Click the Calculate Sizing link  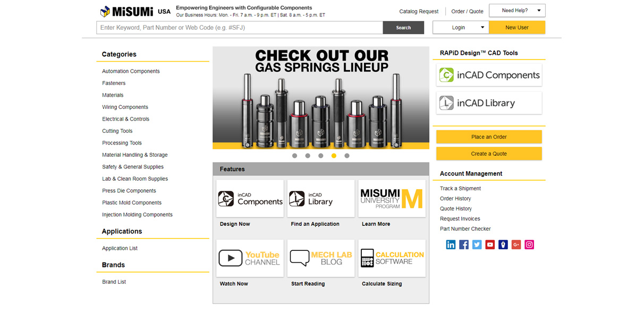click(x=382, y=284)
